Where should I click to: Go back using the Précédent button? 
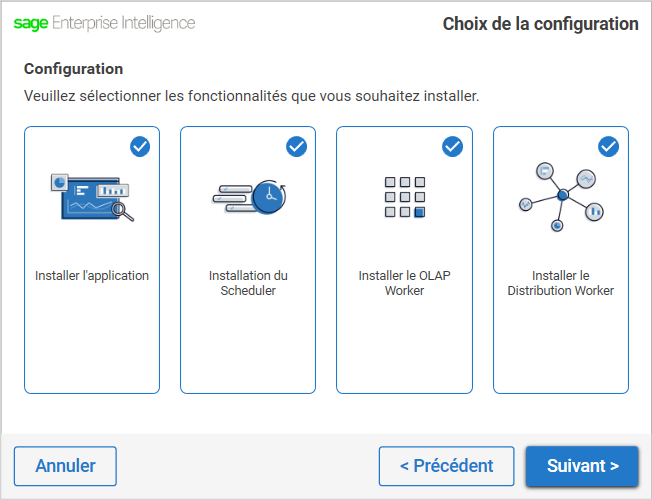[x=447, y=466]
